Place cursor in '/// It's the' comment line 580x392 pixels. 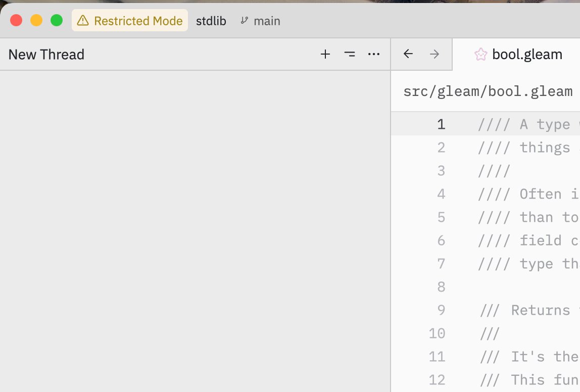[x=529, y=357]
